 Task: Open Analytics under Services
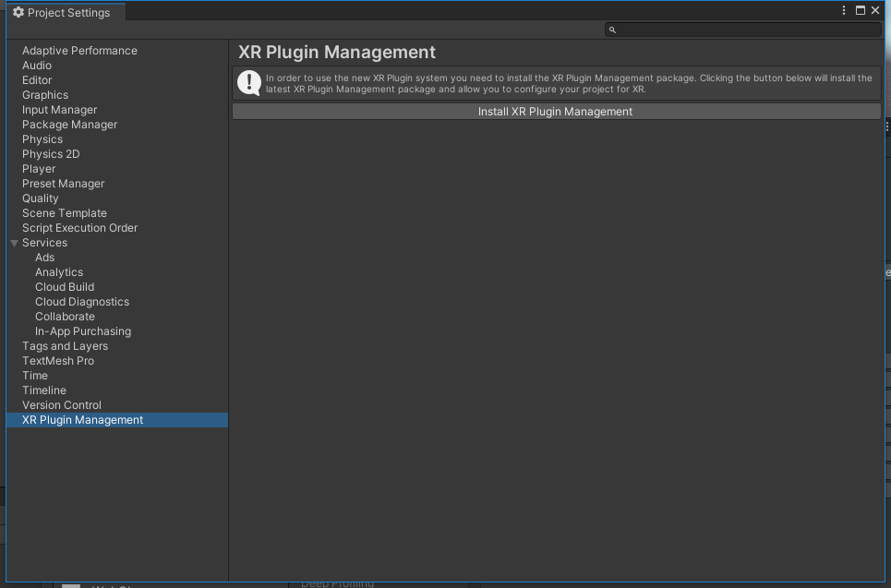[59, 272]
